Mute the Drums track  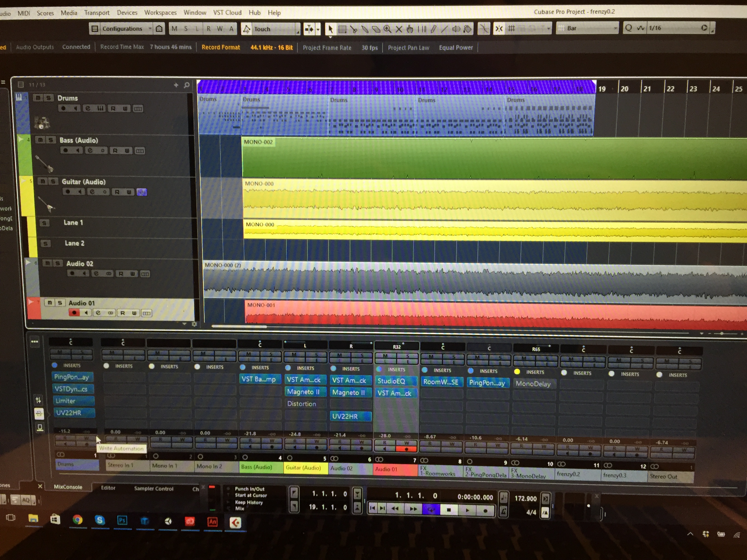point(38,98)
